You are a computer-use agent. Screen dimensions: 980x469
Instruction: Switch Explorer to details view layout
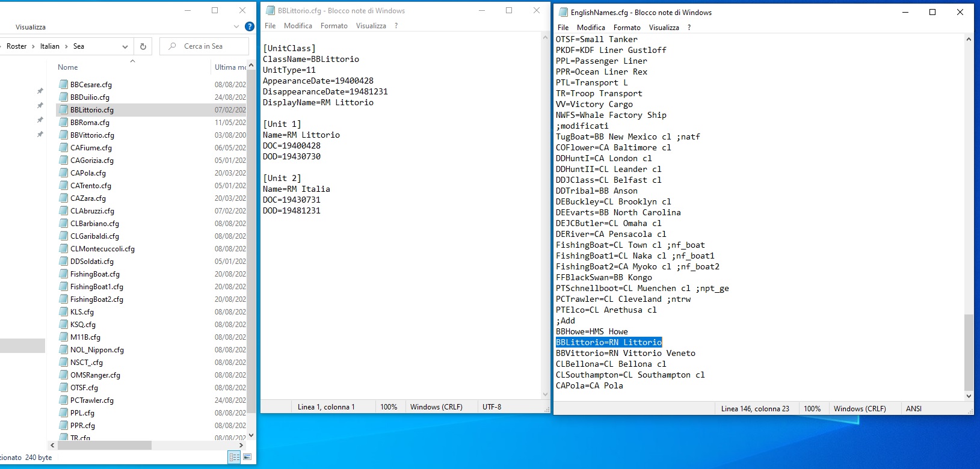coord(234,458)
